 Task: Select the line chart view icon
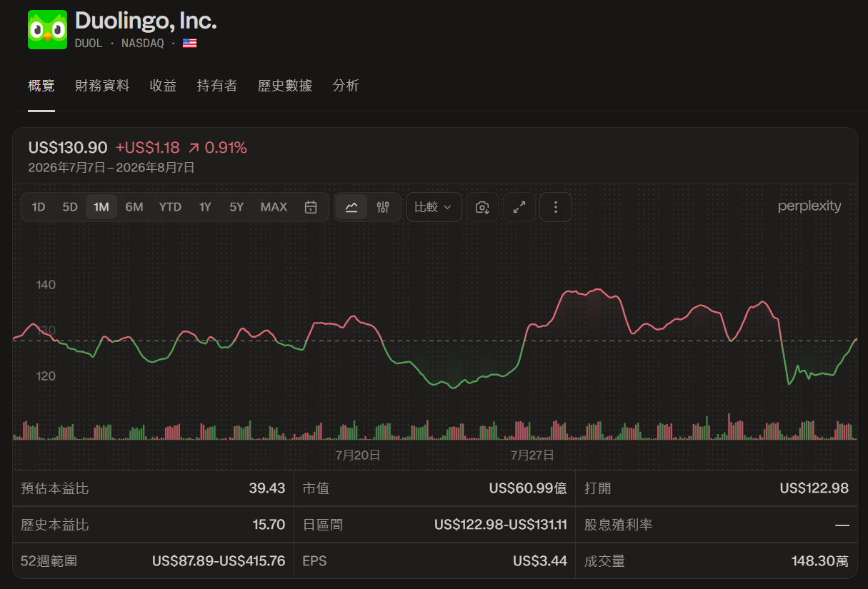(351, 207)
